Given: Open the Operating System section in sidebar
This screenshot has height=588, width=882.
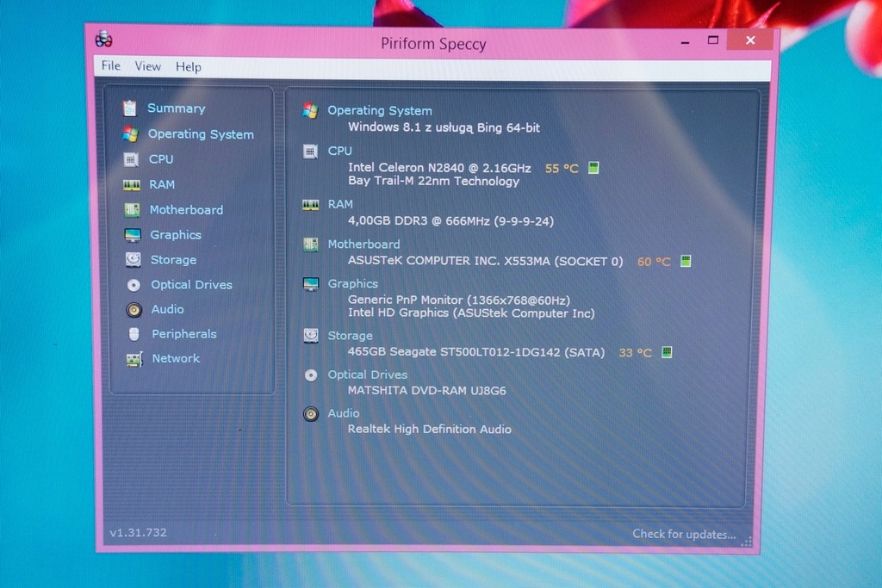Looking at the screenshot, I should (x=201, y=134).
